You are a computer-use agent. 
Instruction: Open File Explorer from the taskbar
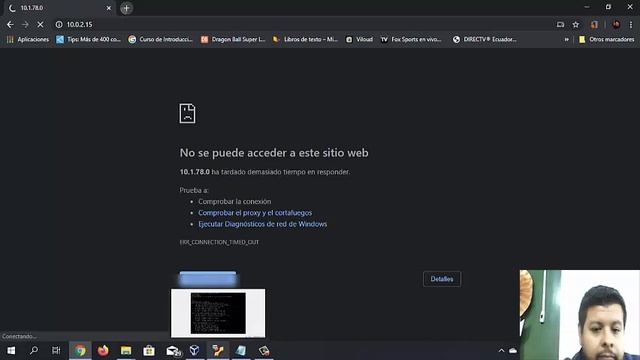[x=126, y=351]
